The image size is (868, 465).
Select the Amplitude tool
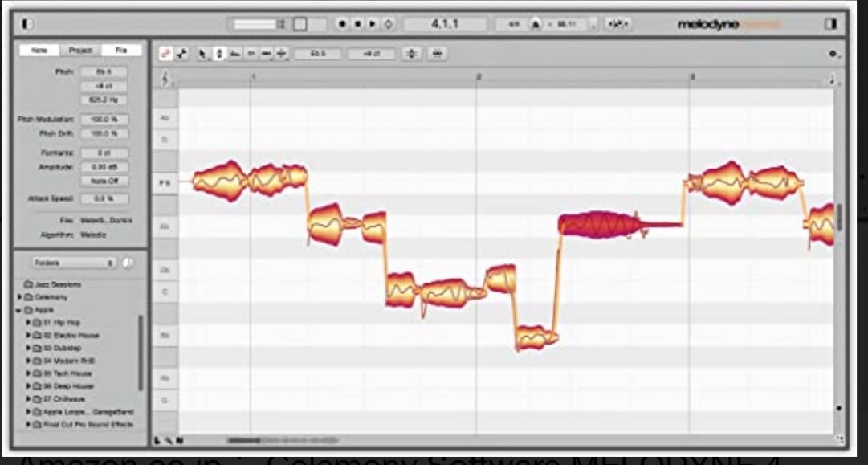coord(251,54)
